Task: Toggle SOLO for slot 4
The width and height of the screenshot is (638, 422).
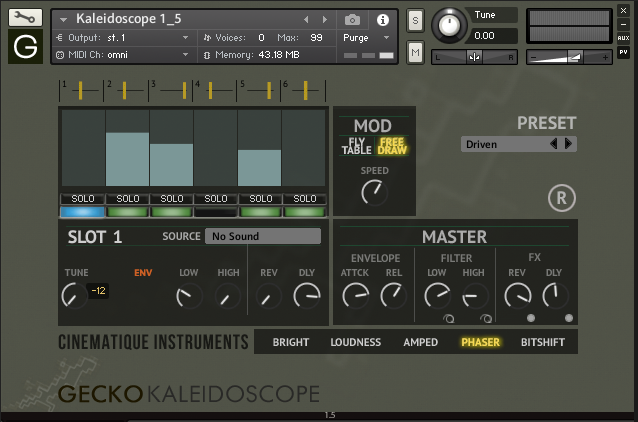Action: point(215,199)
